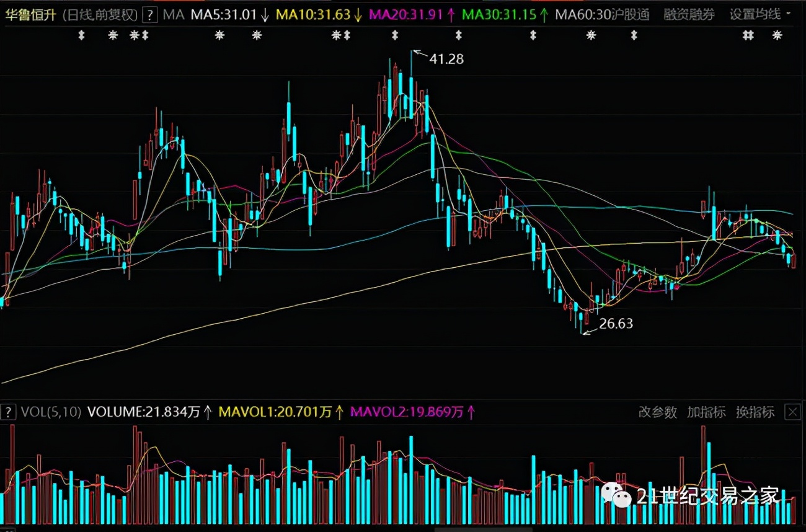The width and height of the screenshot is (806, 532).
Task: Click the help question mark beside MA
Action: (149, 15)
